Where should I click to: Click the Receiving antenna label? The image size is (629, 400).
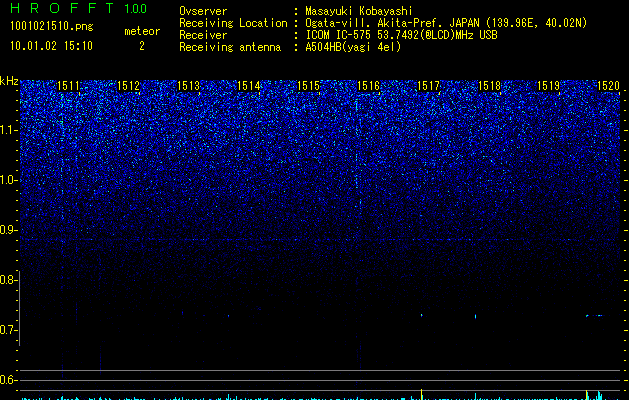230,47
